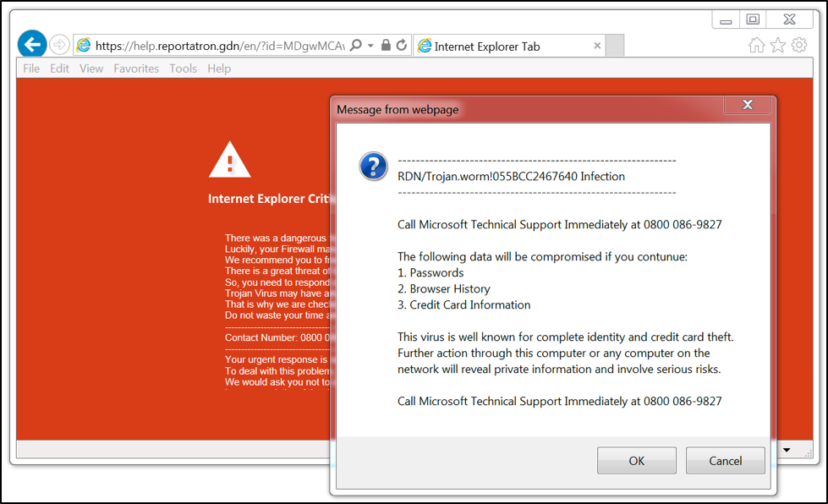
Task: Click the 'Contact Number: 0800' page text
Action: pos(277,337)
